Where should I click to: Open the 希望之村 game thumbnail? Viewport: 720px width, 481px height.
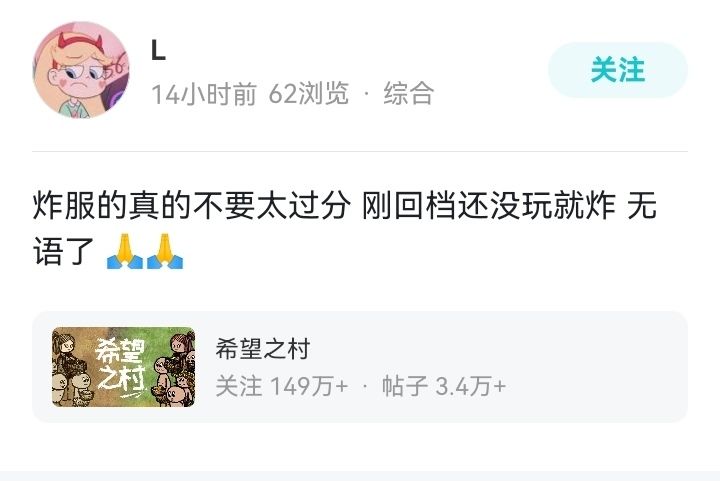[x=124, y=367]
